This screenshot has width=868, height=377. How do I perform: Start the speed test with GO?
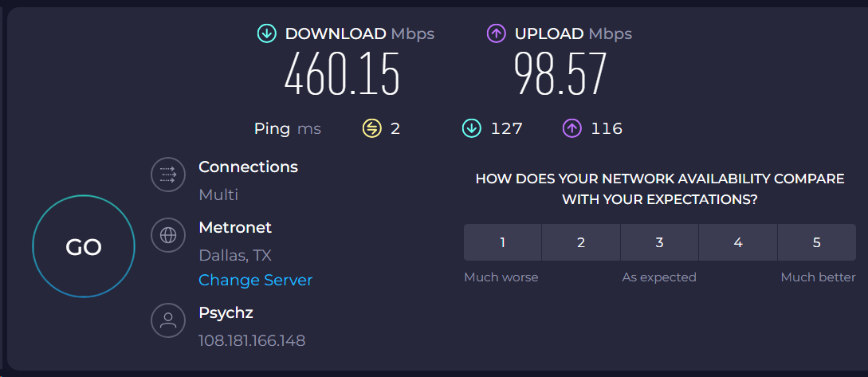tap(84, 247)
